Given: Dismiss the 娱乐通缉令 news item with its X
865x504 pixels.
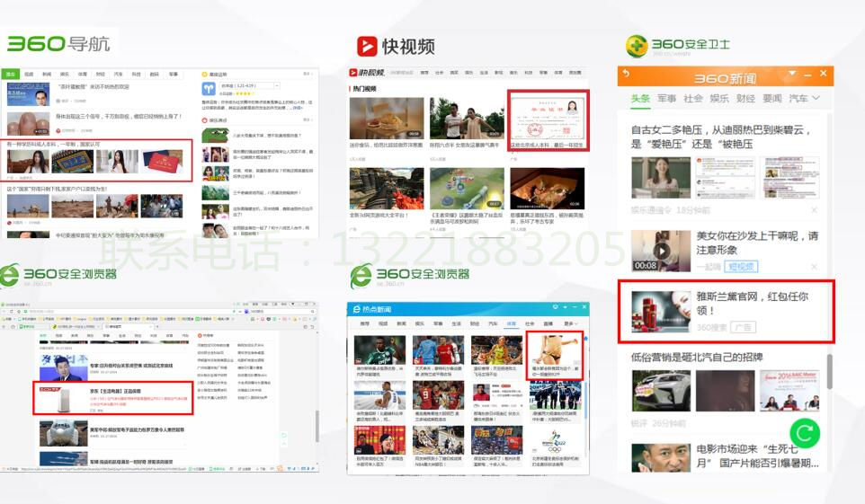Looking at the screenshot, I should point(815,210).
